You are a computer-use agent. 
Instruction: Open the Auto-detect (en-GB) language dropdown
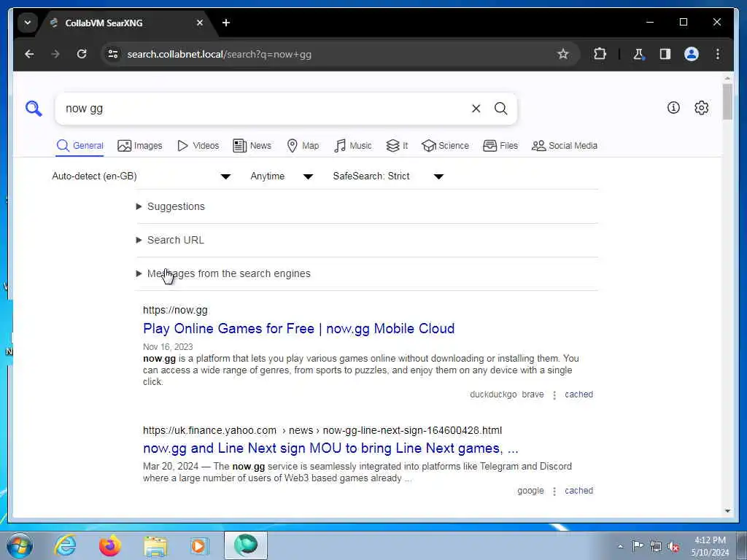(142, 176)
